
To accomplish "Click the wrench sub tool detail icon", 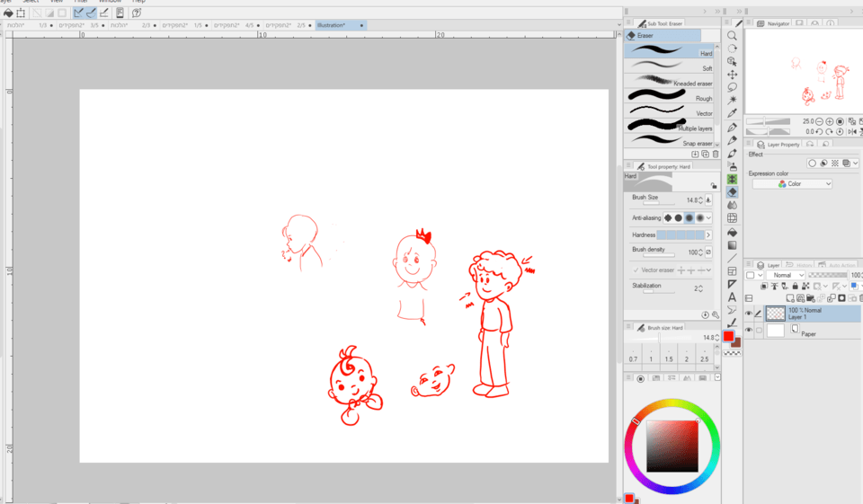I will (715, 314).
